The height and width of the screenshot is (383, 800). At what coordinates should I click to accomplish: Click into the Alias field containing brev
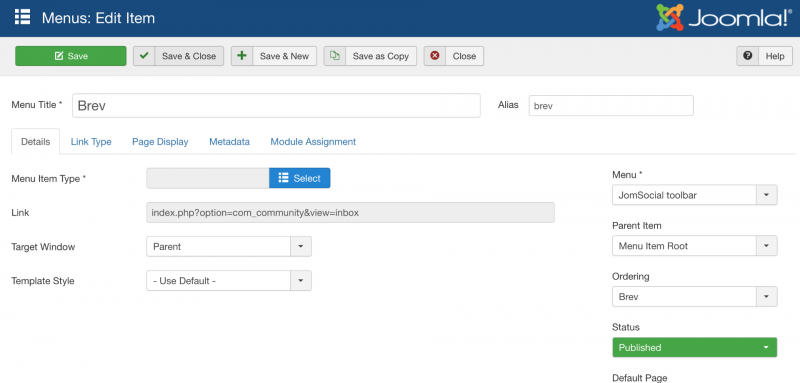(x=611, y=106)
